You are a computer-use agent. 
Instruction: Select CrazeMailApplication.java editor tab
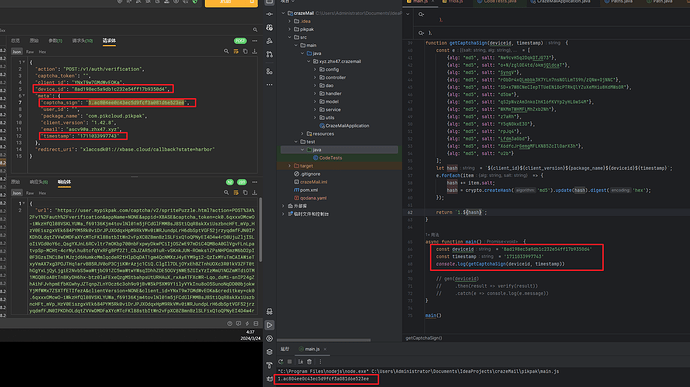pos(560,2)
